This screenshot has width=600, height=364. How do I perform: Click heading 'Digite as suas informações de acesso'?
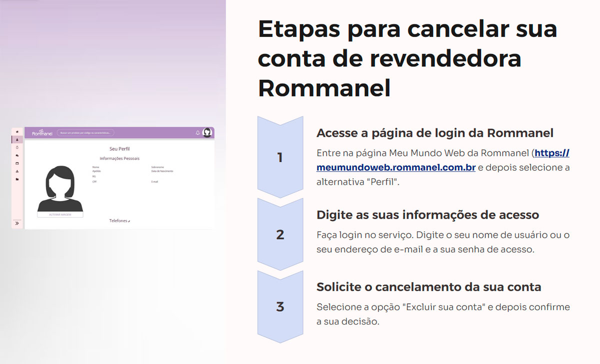427,215
